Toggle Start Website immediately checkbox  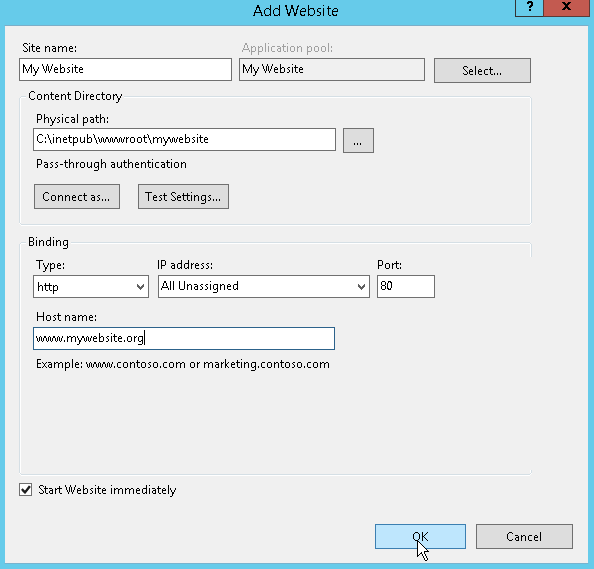26,489
